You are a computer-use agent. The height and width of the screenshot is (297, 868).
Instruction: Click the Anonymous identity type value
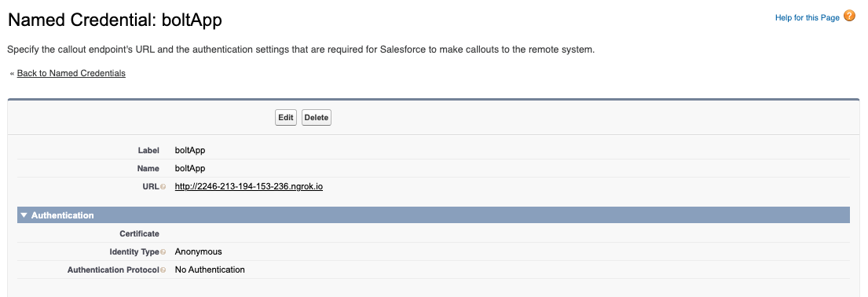coord(198,251)
